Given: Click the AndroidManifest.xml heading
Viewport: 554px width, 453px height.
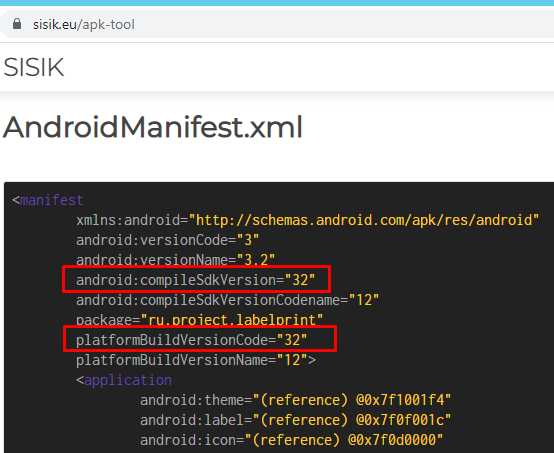Looking at the screenshot, I should pos(153,127).
